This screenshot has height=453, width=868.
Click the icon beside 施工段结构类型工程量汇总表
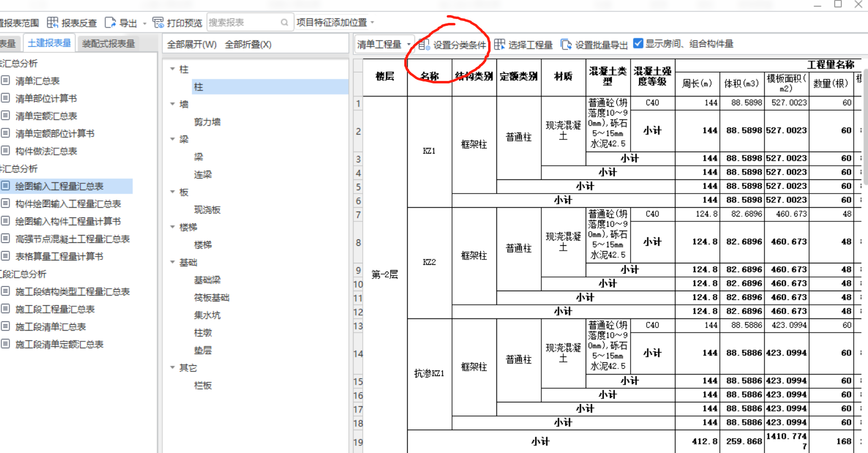(x=5, y=291)
